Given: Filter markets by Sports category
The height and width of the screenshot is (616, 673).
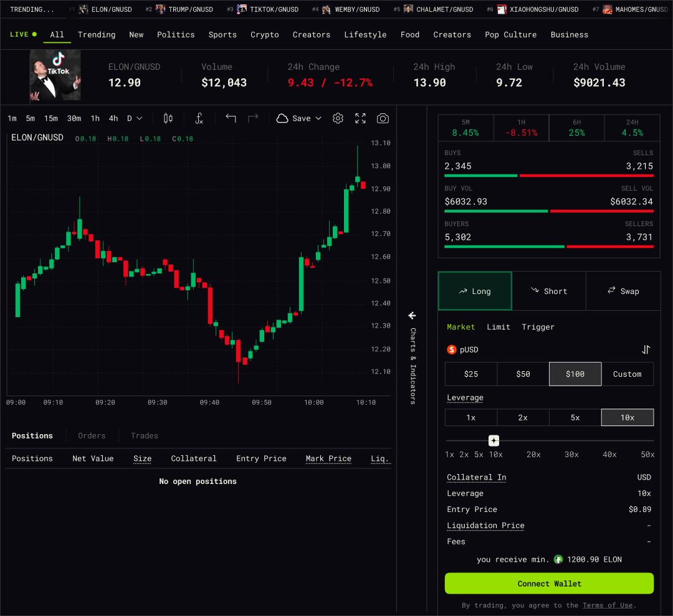Looking at the screenshot, I should [x=222, y=35].
